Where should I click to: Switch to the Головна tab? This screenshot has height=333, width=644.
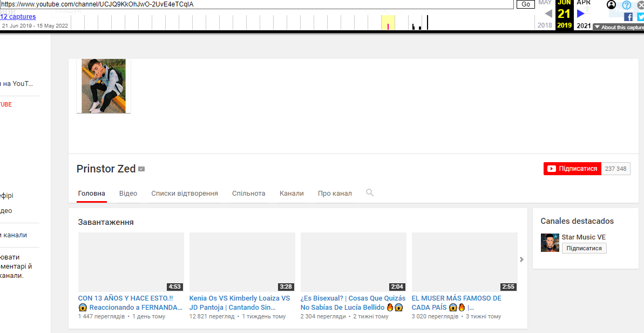click(x=92, y=193)
